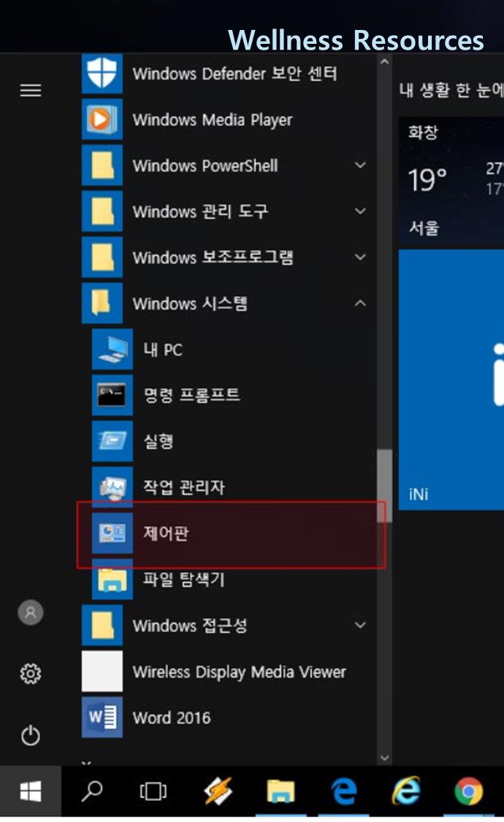
Task: Click the Power icon in Start sidebar
Action: [31, 736]
